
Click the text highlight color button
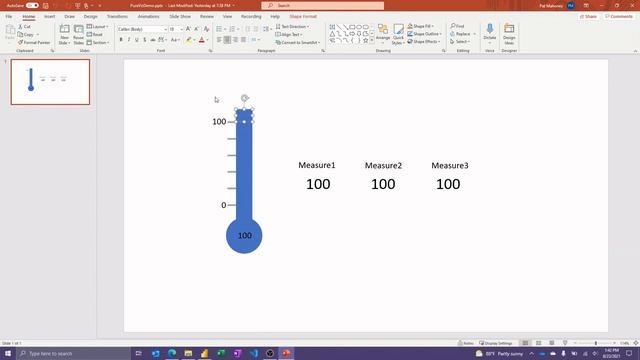(x=189, y=40)
